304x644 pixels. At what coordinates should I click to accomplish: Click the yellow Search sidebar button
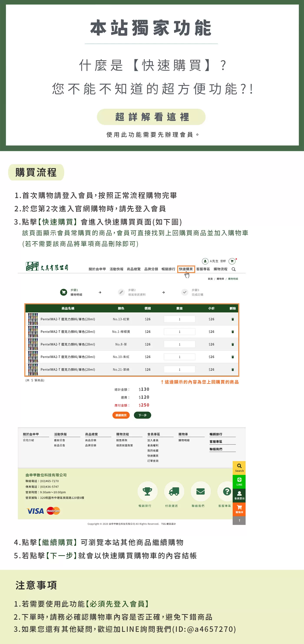(x=239, y=468)
